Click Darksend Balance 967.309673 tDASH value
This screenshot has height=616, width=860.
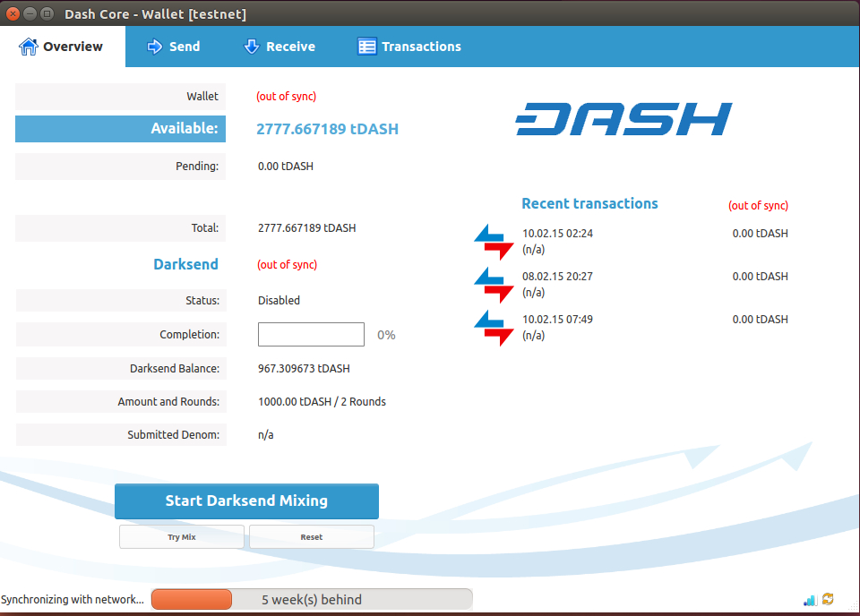click(304, 368)
